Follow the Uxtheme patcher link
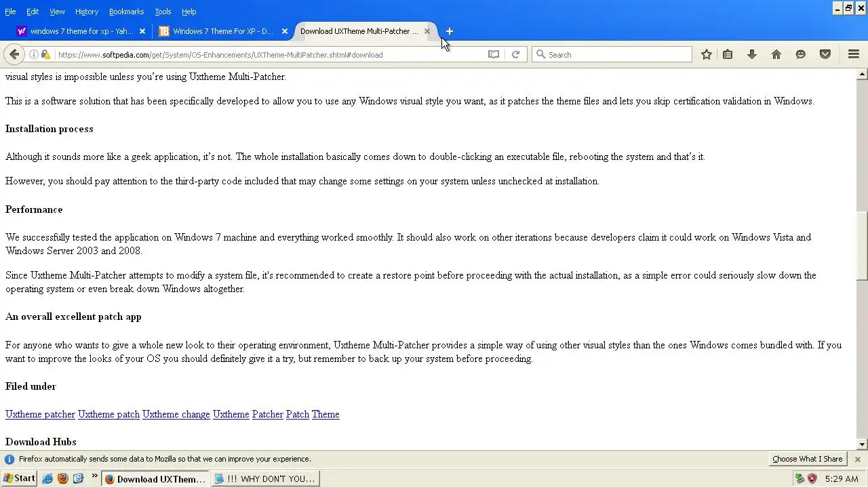Viewport: 868px width, 488px height. (x=40, y=414)
